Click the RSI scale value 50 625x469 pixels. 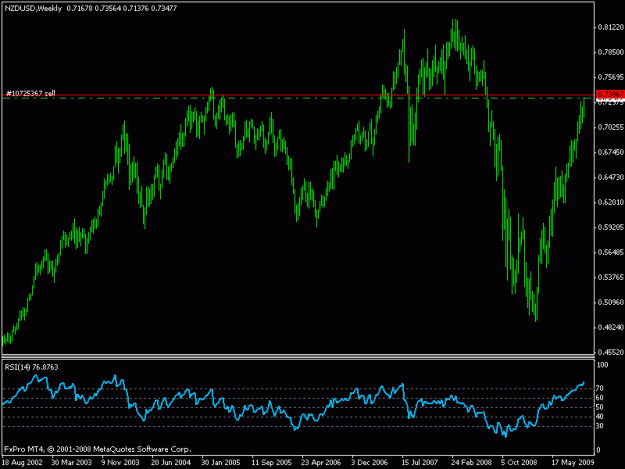point(599,407)
